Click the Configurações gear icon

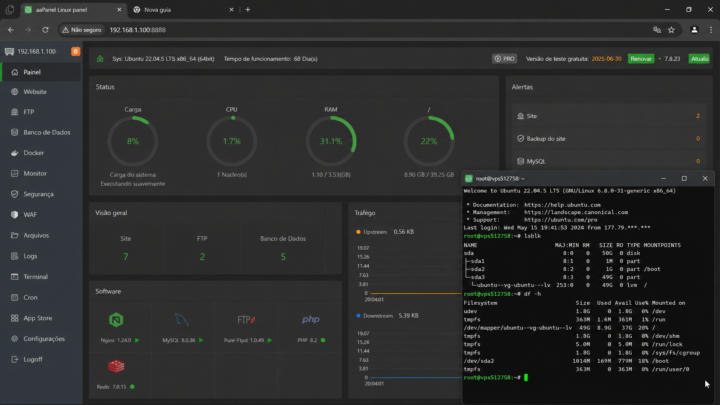(15, 339)
